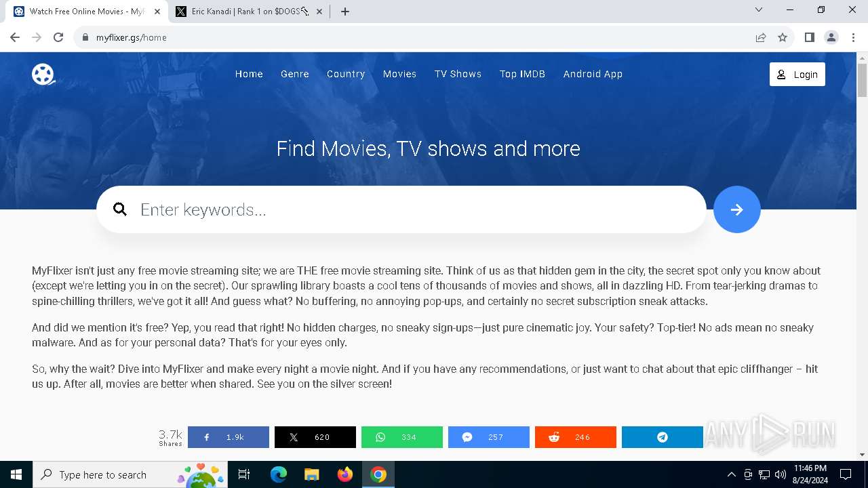Image resolution: width=868 pixels, height=488 pixels.
Task: Share on Facebook button showing 1.9k
Action: click(229, 437)
